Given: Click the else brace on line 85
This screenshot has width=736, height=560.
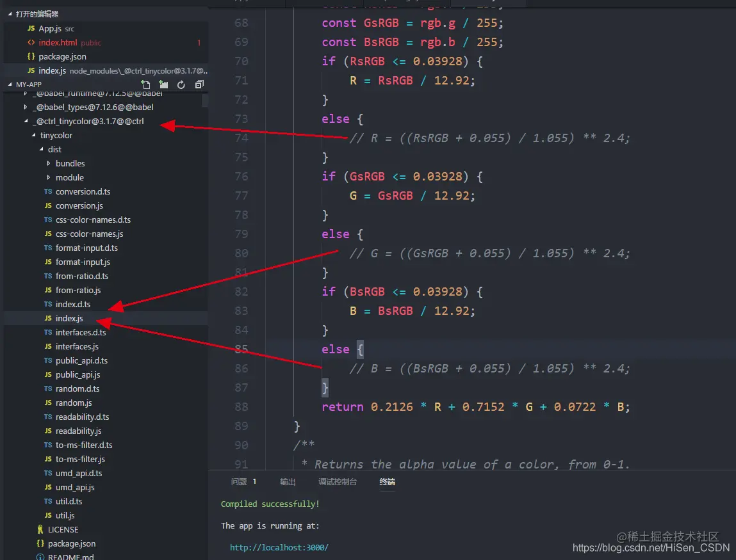Looking at the screenshot, I should (x=360, y=349).
